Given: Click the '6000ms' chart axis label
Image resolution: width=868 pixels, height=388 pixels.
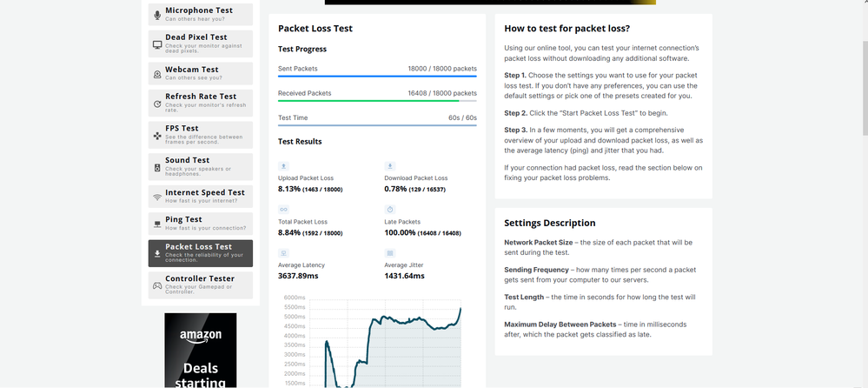Looking at the screenshot, I should [x=295, y=298].
